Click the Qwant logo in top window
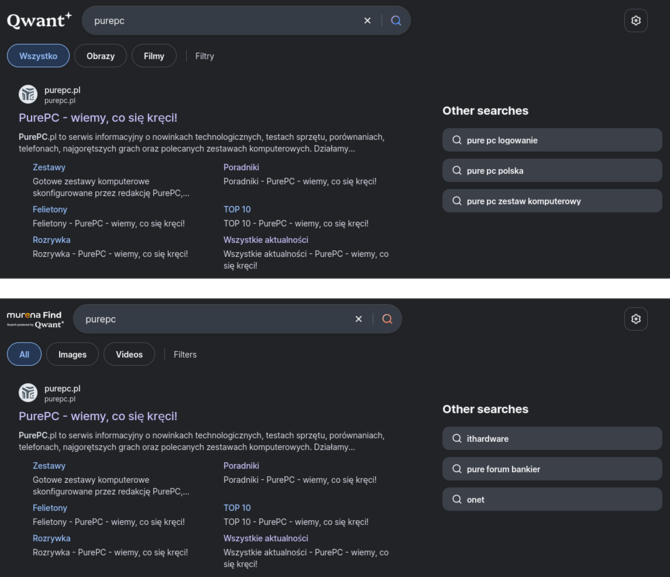This screenshot has height=577, width=670. (39, 21)
